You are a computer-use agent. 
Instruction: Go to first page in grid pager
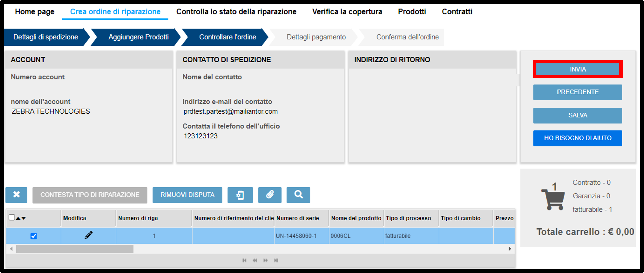244,260
